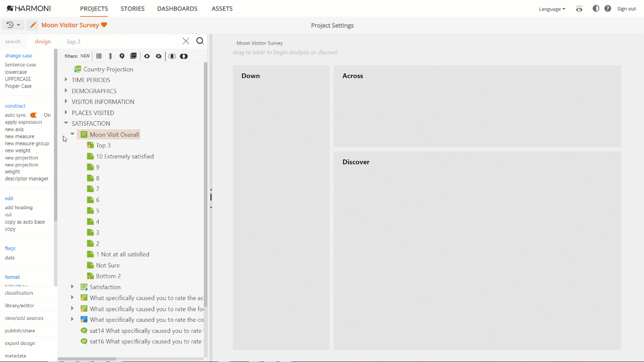The width and height of the screenshot is (644, 362).
Task: Expand the PLACES VISITED group
Action: [x=66, y=112]
